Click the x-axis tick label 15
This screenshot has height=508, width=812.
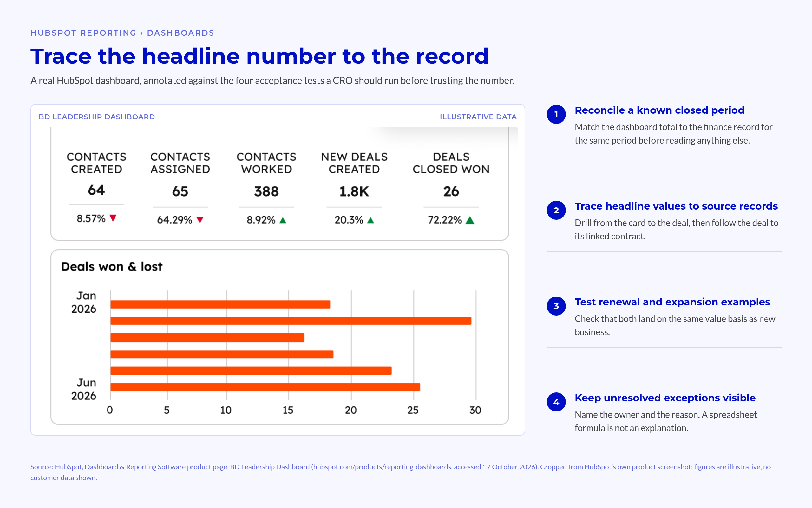288,410
